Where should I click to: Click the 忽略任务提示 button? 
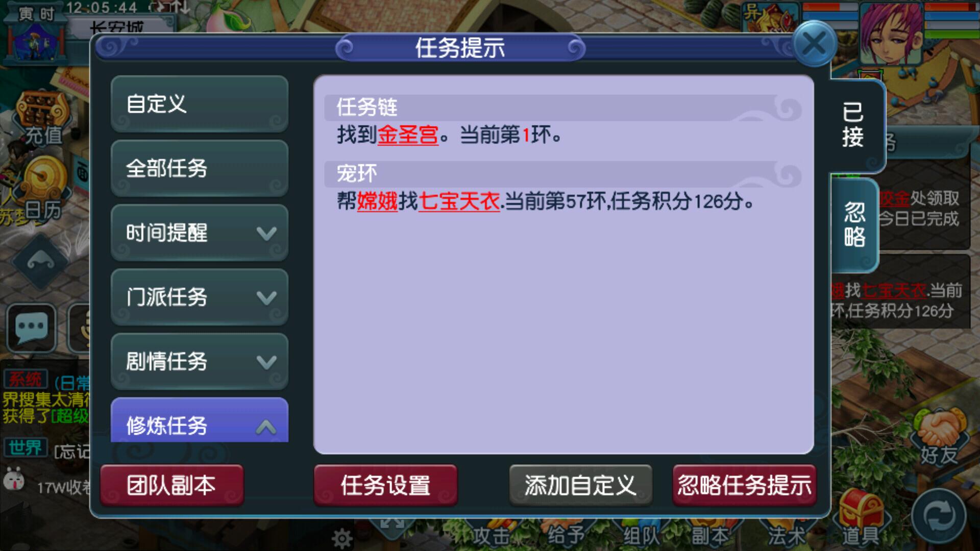click(x=745, y=485)
